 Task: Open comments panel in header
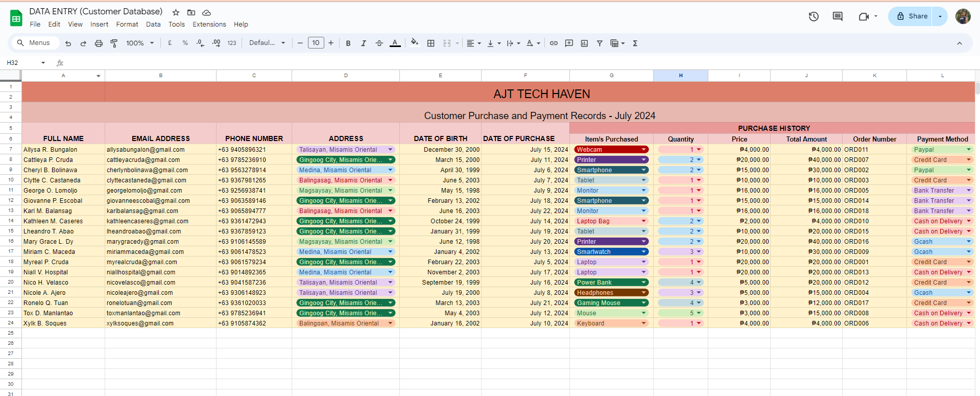(838, 16)
